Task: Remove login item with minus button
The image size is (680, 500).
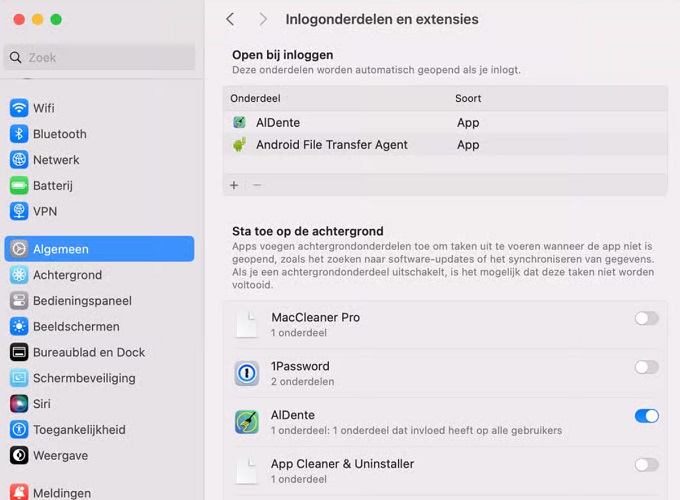Action: click(257, 185)
